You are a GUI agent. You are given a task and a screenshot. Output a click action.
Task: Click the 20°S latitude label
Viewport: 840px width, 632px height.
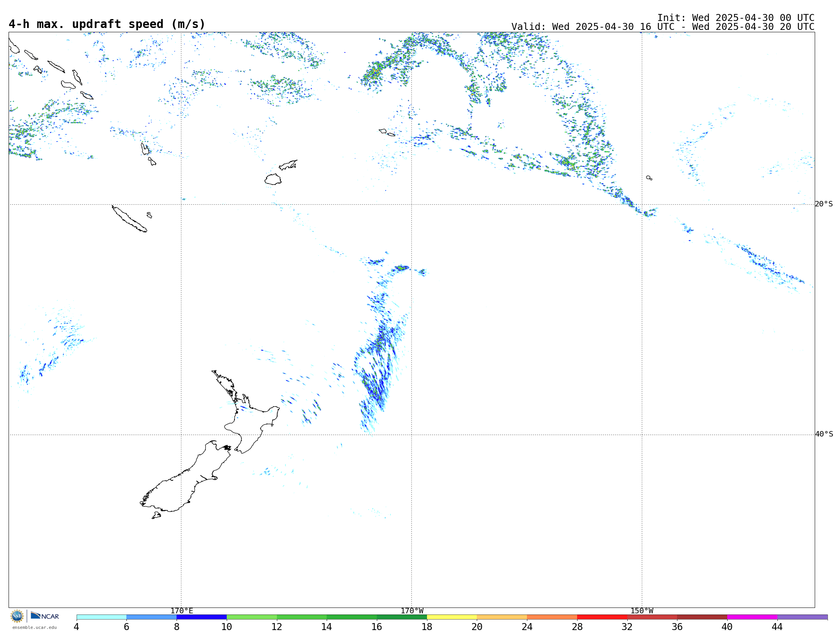pos(824,204)
